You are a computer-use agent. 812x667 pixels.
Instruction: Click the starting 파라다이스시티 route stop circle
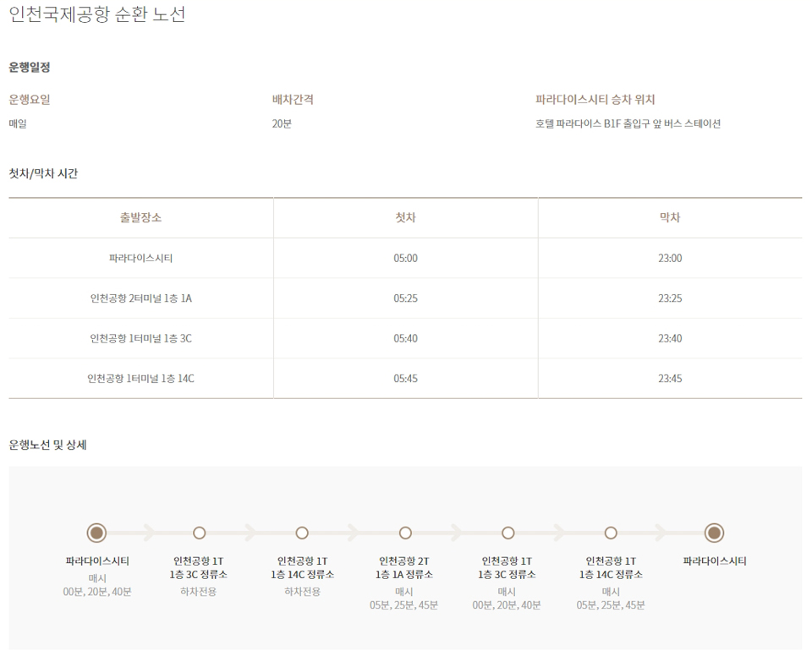[x=96, y=533]
